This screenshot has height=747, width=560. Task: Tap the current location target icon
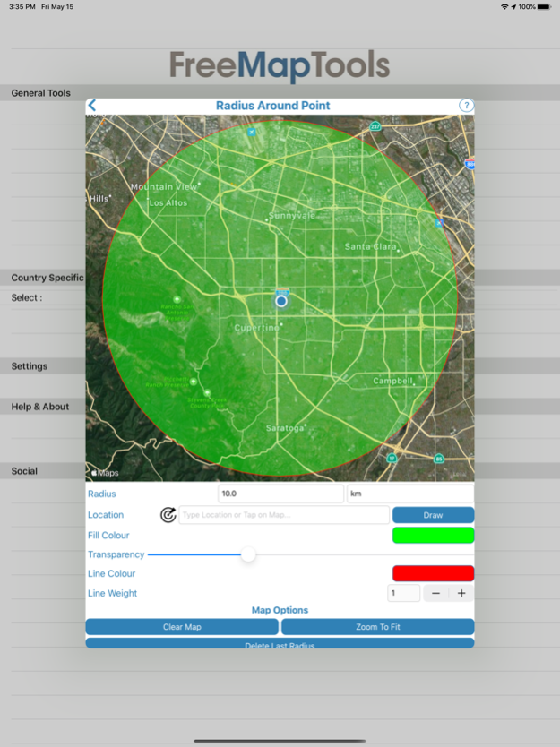click(x=168, y=515)
